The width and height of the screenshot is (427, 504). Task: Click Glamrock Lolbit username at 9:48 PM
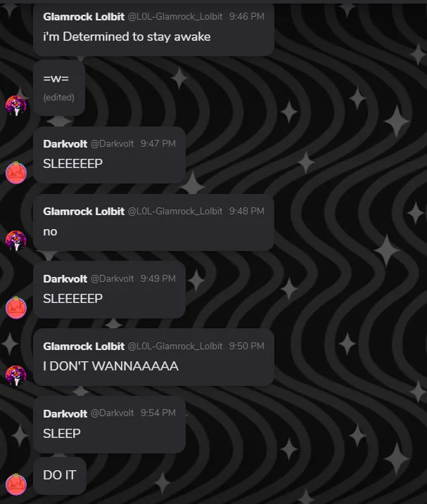84,211
